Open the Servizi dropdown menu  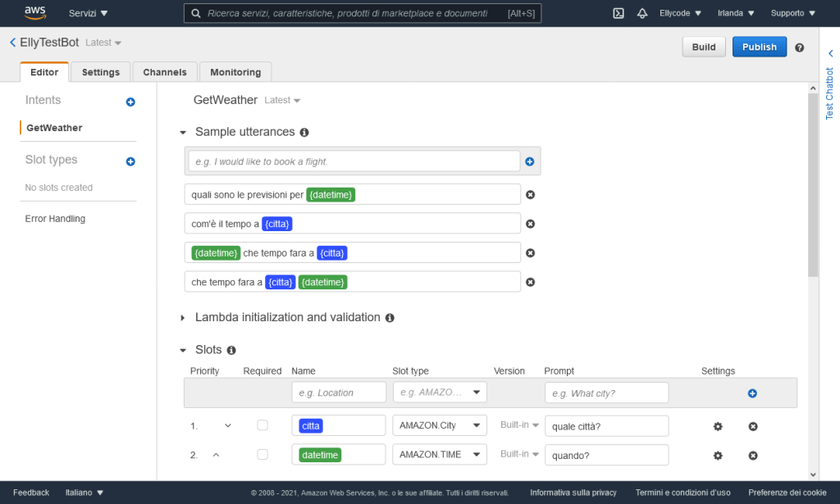click(88, 13)
